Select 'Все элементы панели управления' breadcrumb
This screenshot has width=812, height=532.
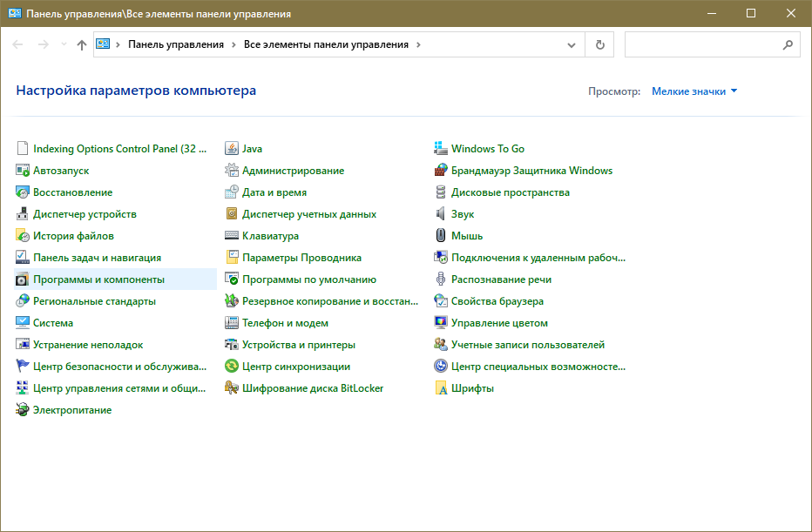pyautogui.click(x=326, y=44)
